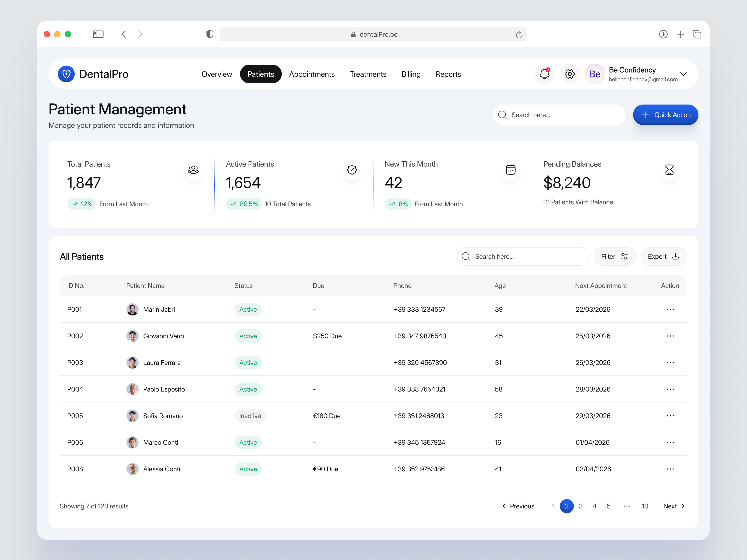Go to page 3 of results

click(581, 506)
